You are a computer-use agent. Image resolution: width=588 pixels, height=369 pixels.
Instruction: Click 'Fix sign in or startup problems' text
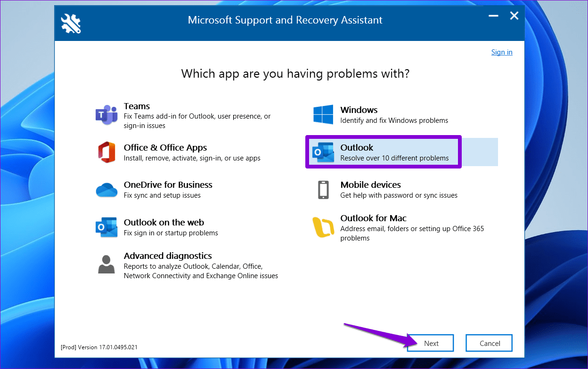point(171,233)
